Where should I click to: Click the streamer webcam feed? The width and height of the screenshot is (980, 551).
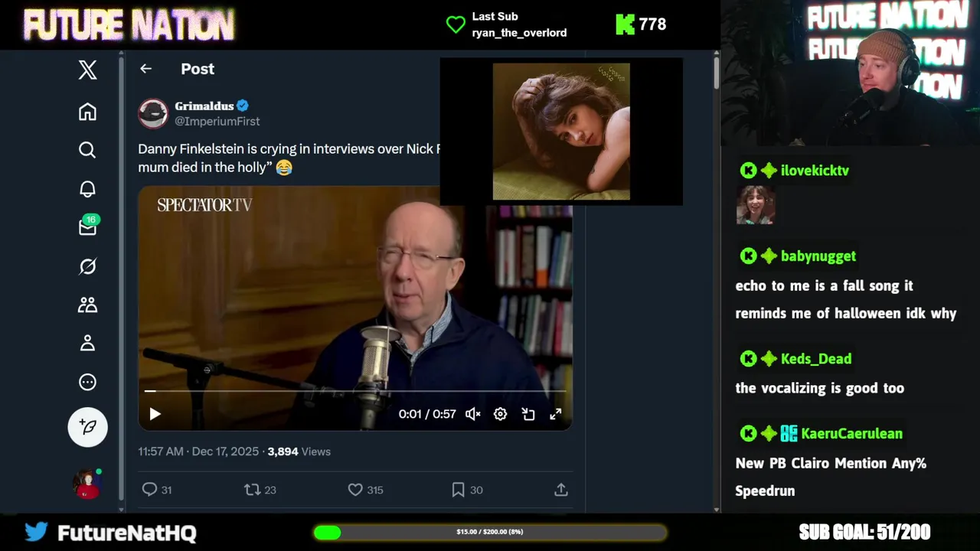pyautogui.click(x=850, y=73)
